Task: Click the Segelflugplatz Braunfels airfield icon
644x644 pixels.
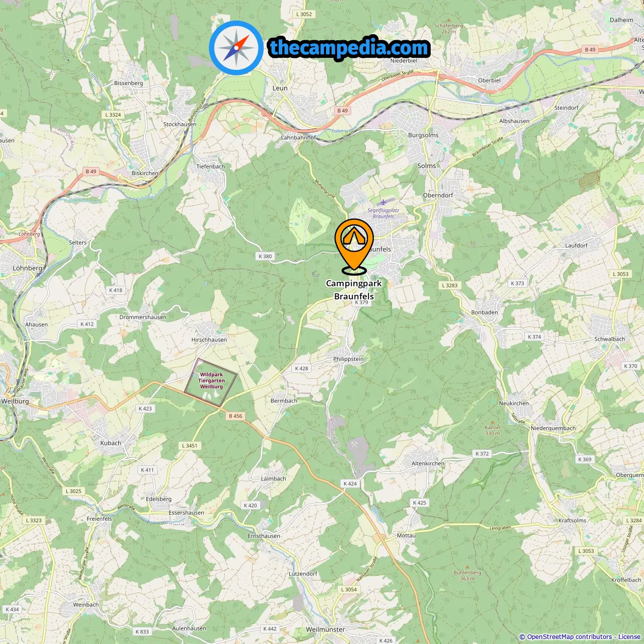Action: pyautogui.click(x=383, y=202)
